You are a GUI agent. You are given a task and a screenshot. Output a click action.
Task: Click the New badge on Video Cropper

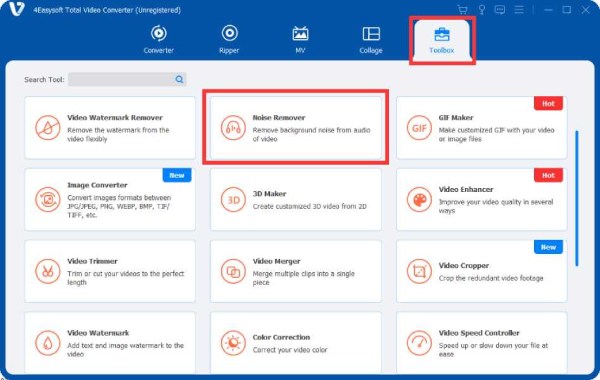pyautogui.click(x=548, y=247)
